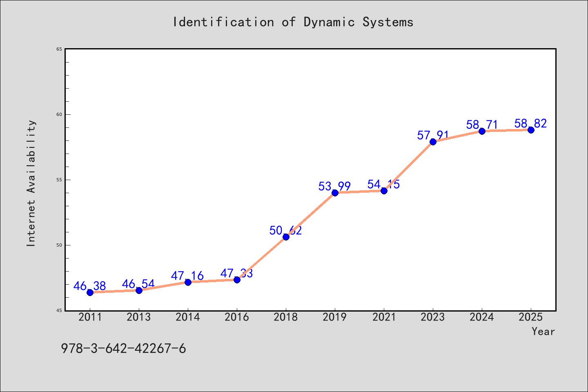Click the Internet Availability axis label

pyautogui.click(x=31, y=183)
